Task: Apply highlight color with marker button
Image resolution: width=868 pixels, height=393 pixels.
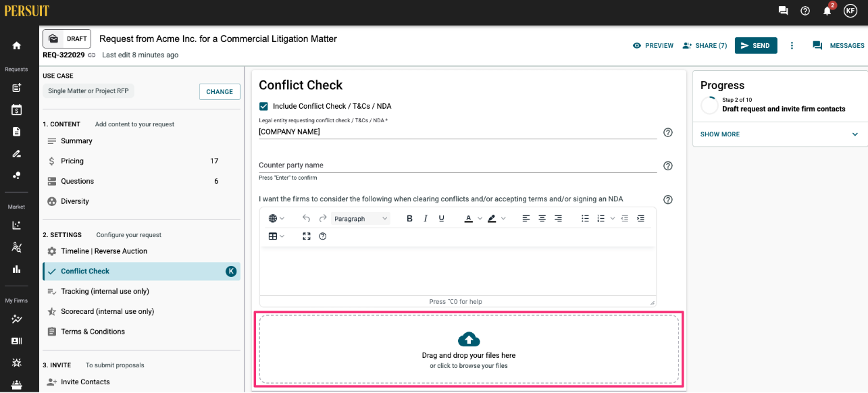Action: pyautogui.click(x=492, y=218)
